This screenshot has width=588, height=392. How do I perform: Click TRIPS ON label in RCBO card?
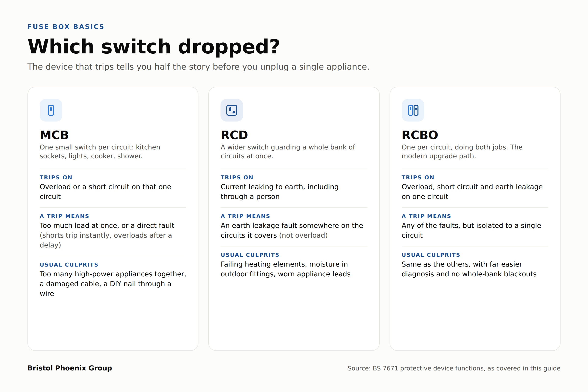pyautogui.click(x=418, y=177)
